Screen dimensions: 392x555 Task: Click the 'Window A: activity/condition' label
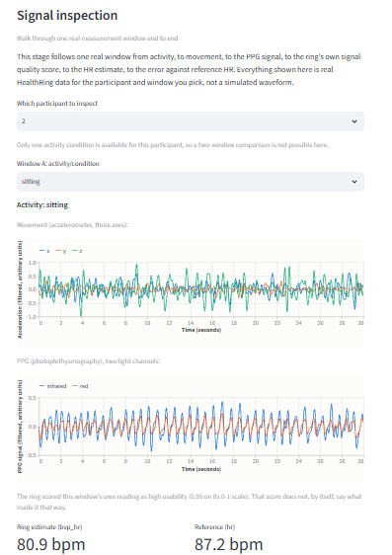coord(58,164)
